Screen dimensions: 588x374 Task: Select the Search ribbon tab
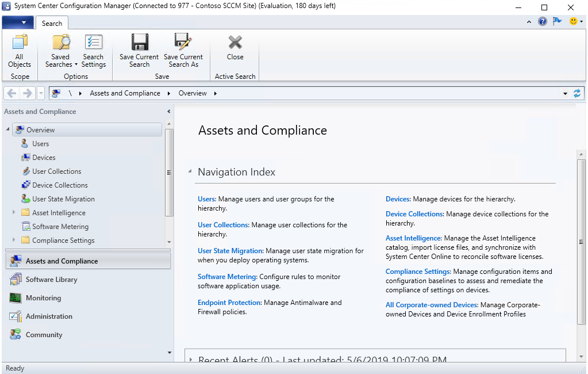click(x=52, y=23)
